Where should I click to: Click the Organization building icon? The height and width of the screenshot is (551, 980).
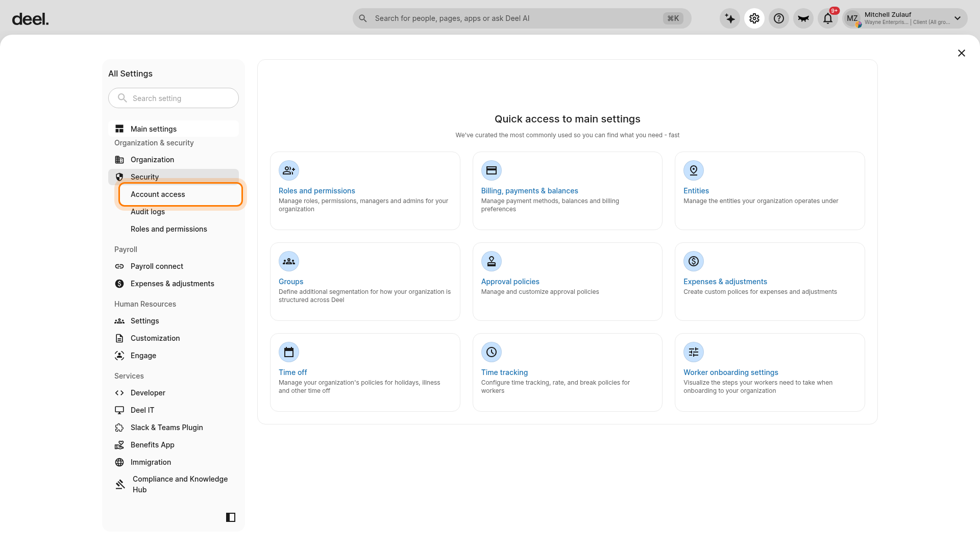click(119, 160)
